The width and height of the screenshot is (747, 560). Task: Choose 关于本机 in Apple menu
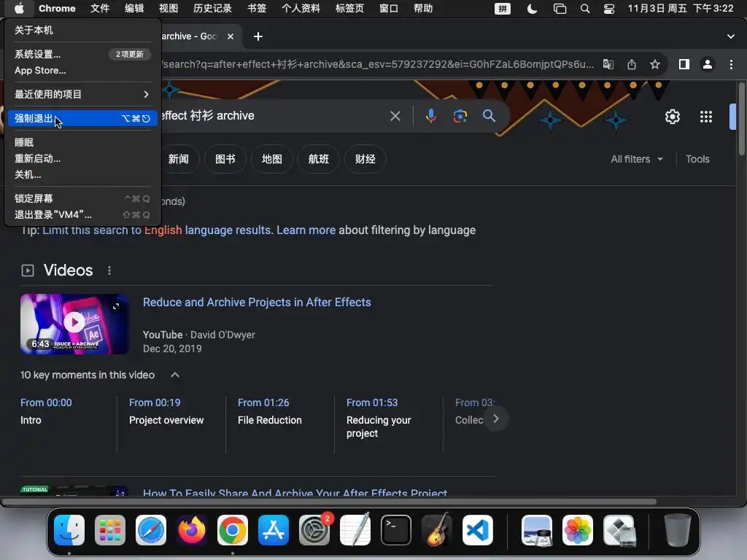tap(82, 30)
